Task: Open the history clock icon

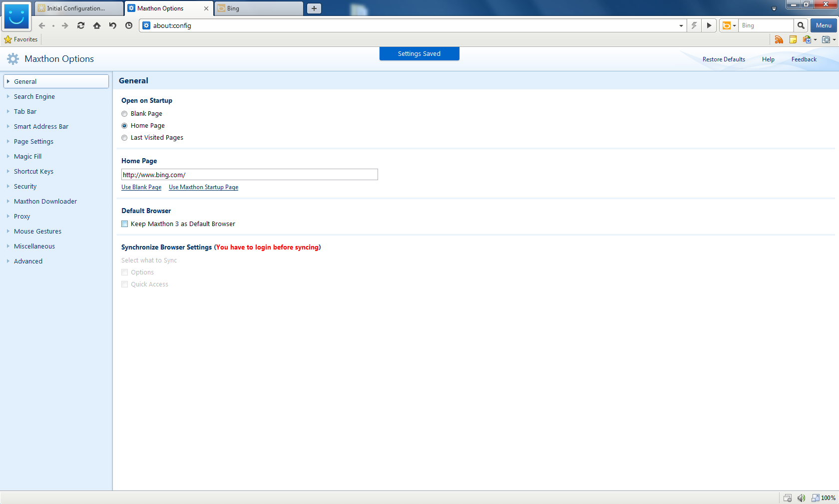Action: [129, 25]
